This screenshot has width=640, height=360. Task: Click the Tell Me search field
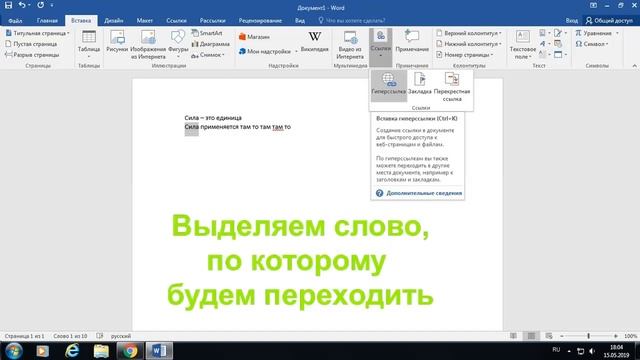point(352,20)
